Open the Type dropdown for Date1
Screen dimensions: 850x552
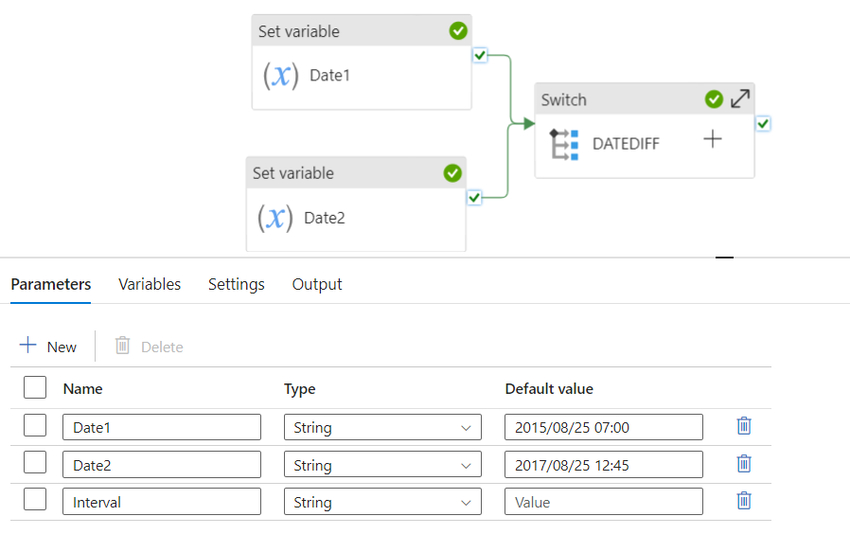tap(382, 427)
